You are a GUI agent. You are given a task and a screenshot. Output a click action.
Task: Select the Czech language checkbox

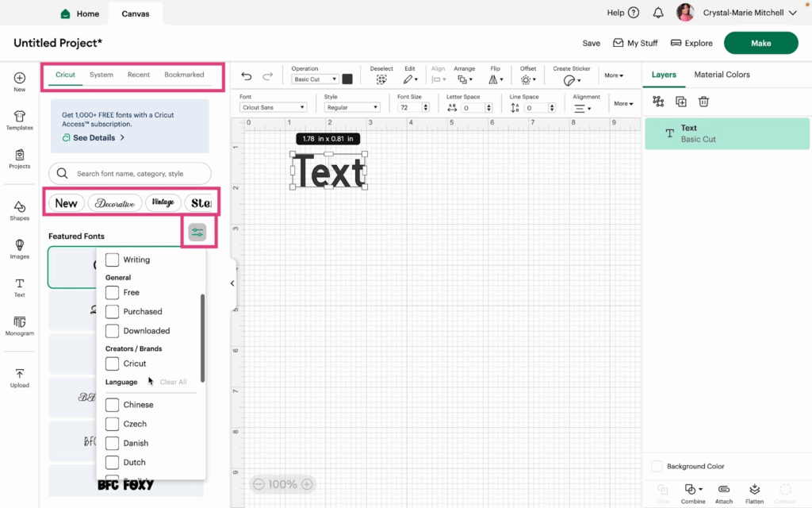point(112,424)
